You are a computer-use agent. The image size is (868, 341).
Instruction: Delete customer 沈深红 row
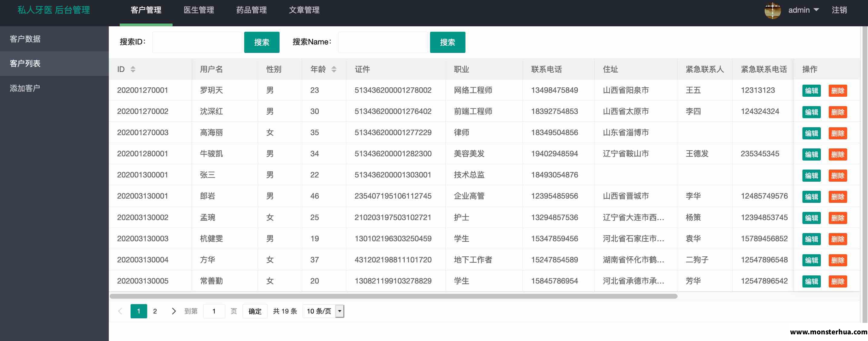838,112
